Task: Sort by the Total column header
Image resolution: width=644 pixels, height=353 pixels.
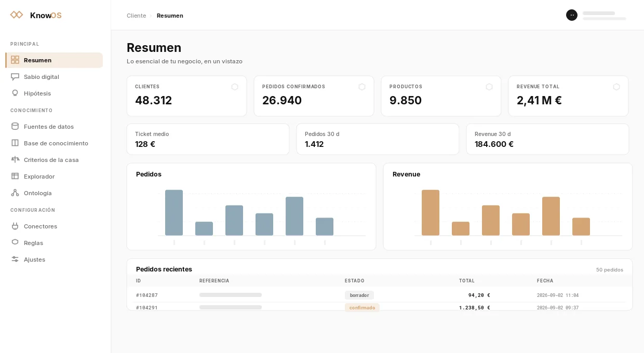Action: (x=467, y=281)
